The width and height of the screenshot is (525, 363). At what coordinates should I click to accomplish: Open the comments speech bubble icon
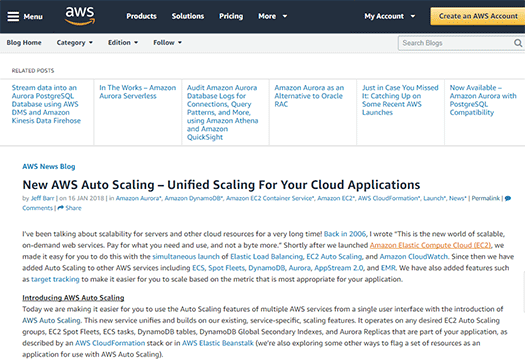tap(508, 198)
